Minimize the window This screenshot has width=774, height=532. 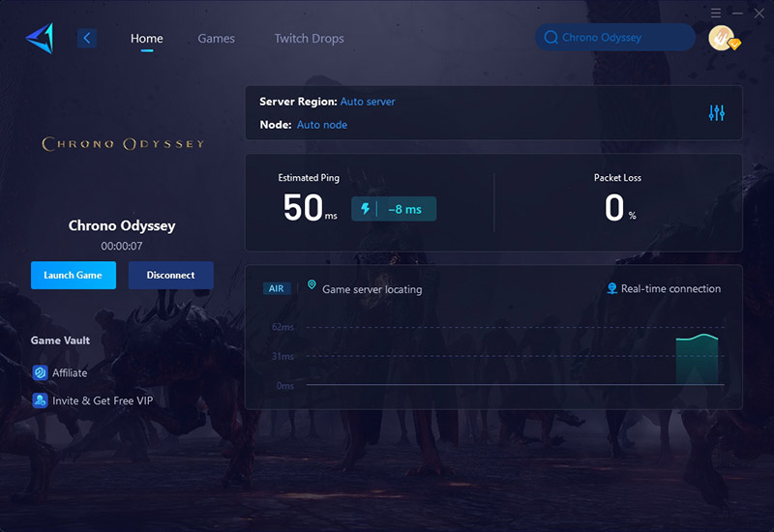click(x=737, y=14)
